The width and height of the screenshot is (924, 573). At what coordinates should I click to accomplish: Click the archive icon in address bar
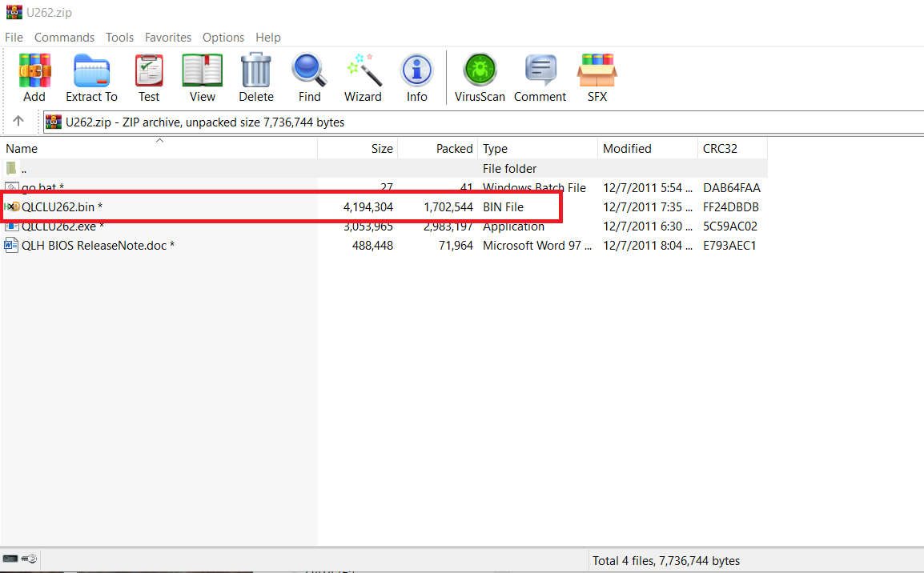pyautogui.click(x=54, y=122)
